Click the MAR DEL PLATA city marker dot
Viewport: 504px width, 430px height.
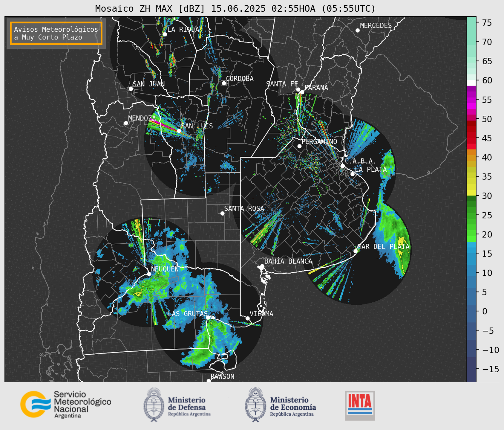tap(356, 251)
